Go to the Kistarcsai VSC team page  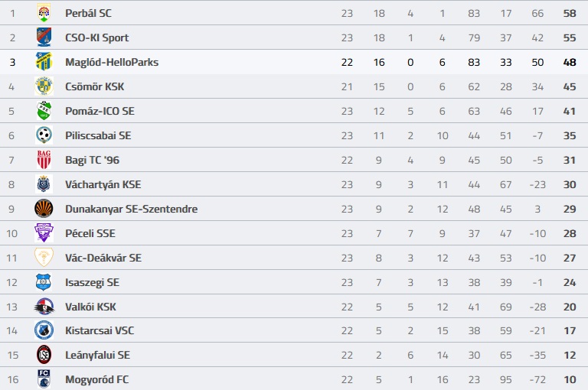[100, 330]
